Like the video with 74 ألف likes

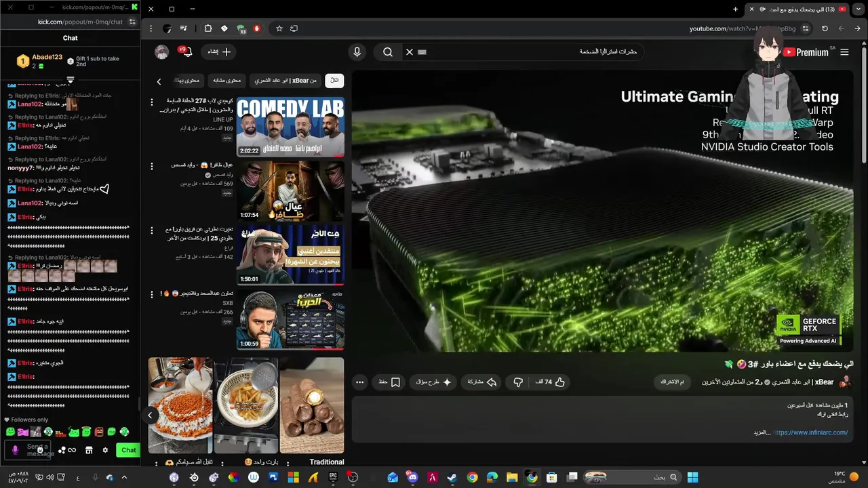point(550,382)
